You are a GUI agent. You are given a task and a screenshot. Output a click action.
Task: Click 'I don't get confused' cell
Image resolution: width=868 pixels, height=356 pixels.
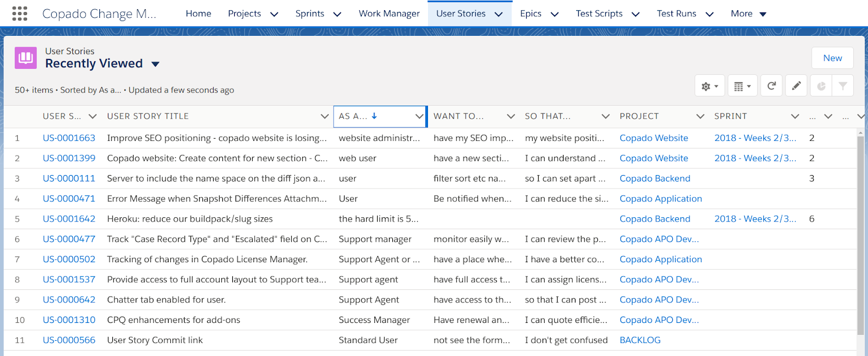tap(566, 340)
